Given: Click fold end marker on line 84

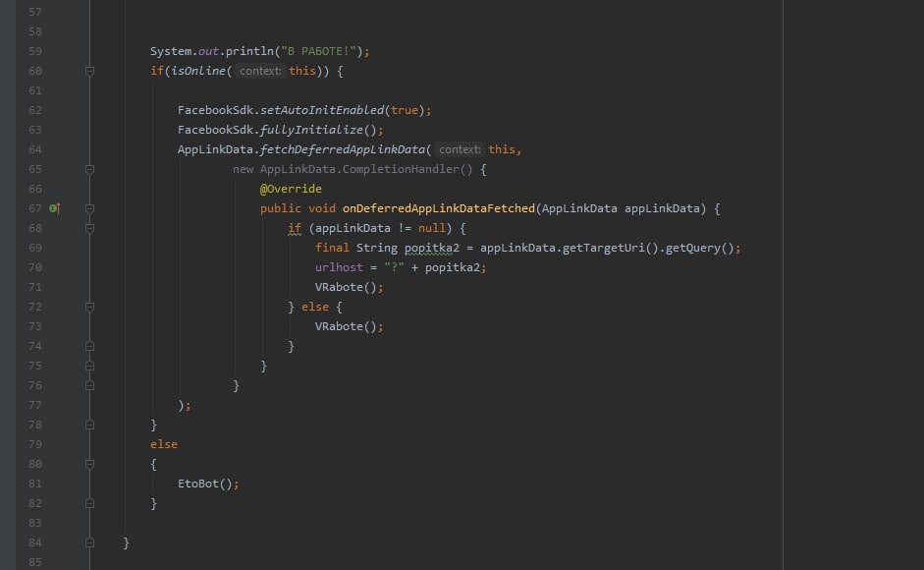Looking at the screenshot, I should (89, 542).
